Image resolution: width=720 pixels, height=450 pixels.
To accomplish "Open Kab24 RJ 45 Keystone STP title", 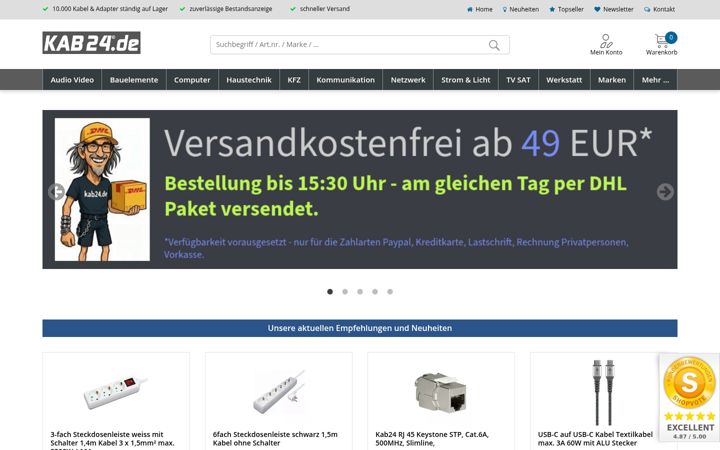I will pos(432,439).
